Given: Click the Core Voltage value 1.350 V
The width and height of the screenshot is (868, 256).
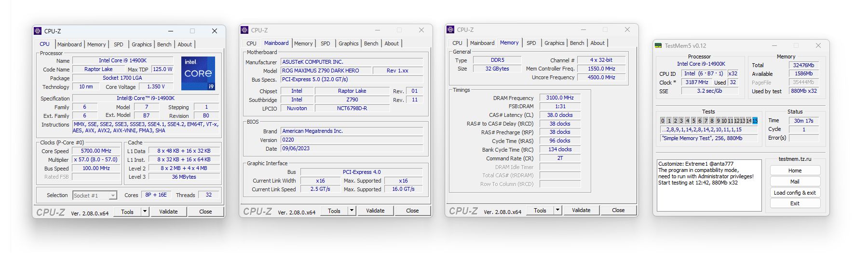Looking at the screenshot, I should 156,86.
